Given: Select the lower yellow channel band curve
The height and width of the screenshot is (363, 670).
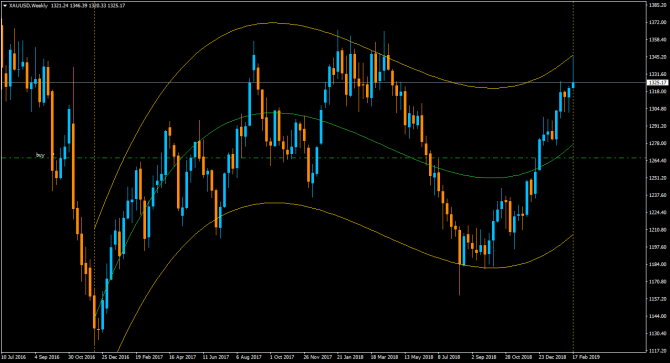Looking at the screenshot, I should (273, 203).
